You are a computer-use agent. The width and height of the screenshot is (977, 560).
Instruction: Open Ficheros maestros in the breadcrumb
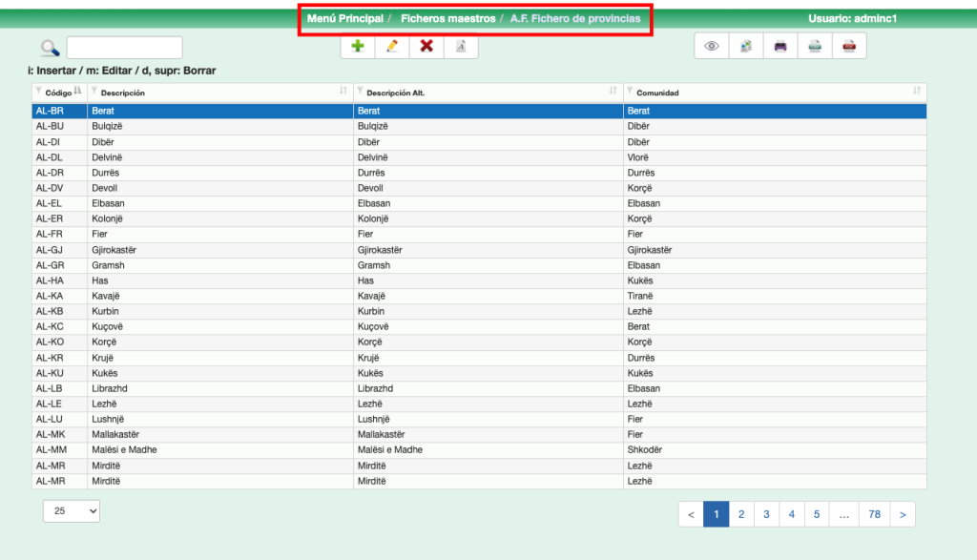[x=447, y=19]
